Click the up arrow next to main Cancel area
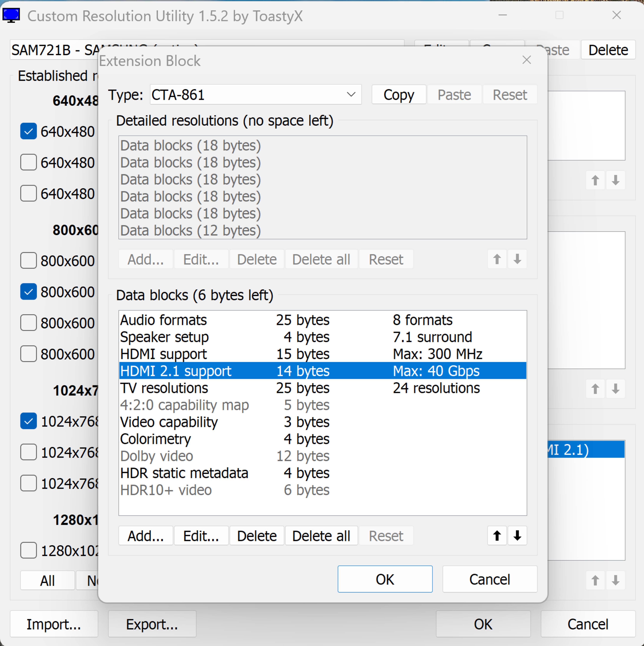Viewport: 644px width, 646px height. click(x=595, y=580)
